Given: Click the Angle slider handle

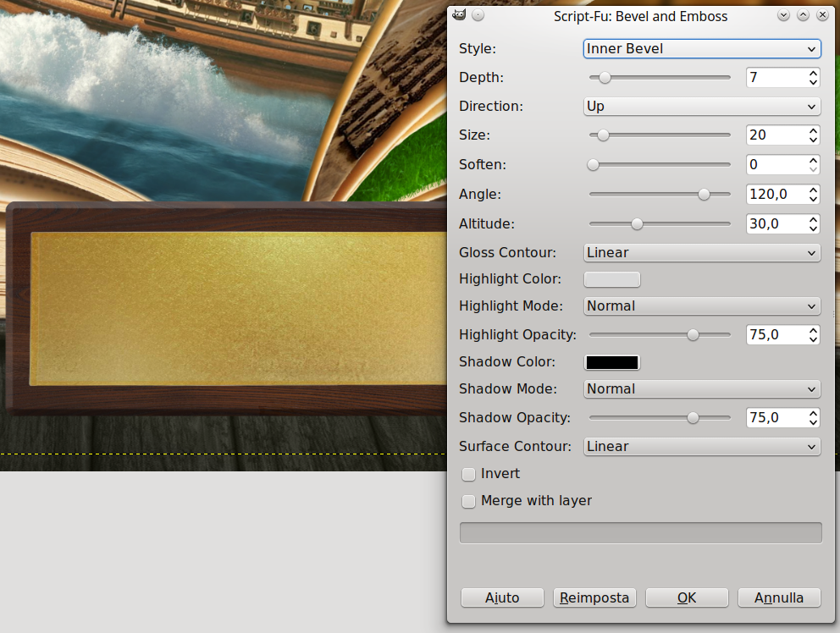Looking at the screenshot, I should pyautogui.click(x=704, y=195).
